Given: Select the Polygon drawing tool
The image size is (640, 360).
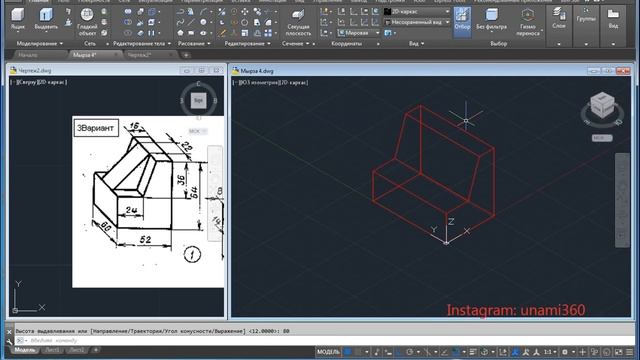Looking at the screenshot, I should (180, 33).
